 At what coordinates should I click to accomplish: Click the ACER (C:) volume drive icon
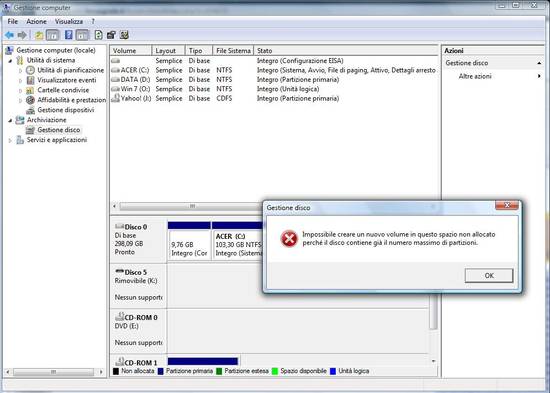(115, 70)
